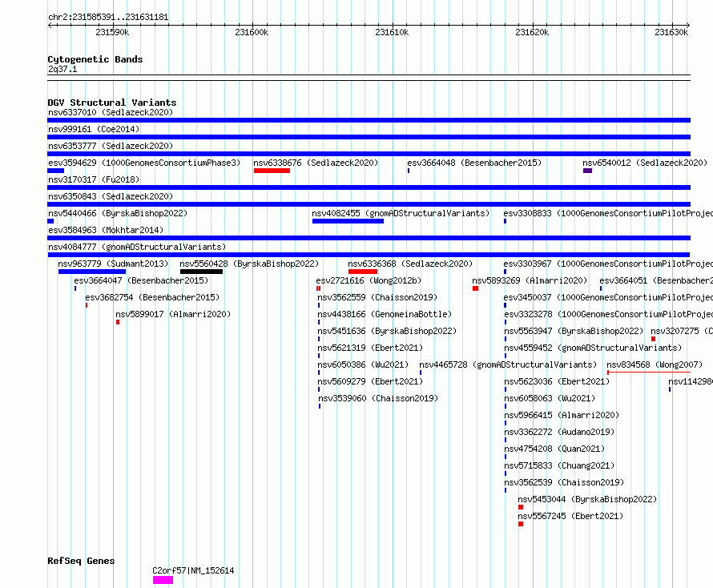This screenshot has height=588, width=713.
Task: Open esv3664051 variant label
Action: [656, 280]
